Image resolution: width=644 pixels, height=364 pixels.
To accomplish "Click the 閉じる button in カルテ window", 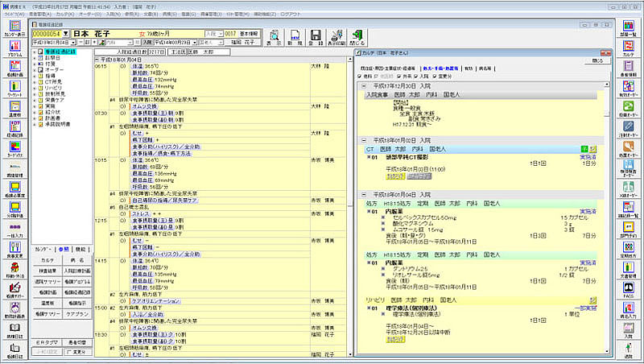I will (x=595, y=60).
